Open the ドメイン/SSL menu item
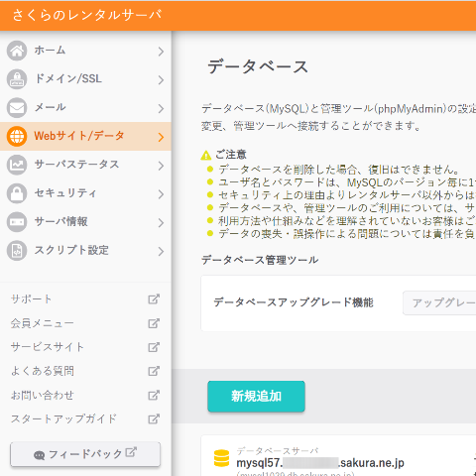 click(x=85, y=79)
